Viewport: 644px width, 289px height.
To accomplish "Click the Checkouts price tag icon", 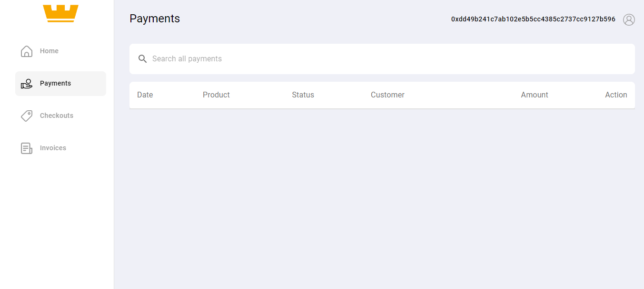I will click(27, 116).
